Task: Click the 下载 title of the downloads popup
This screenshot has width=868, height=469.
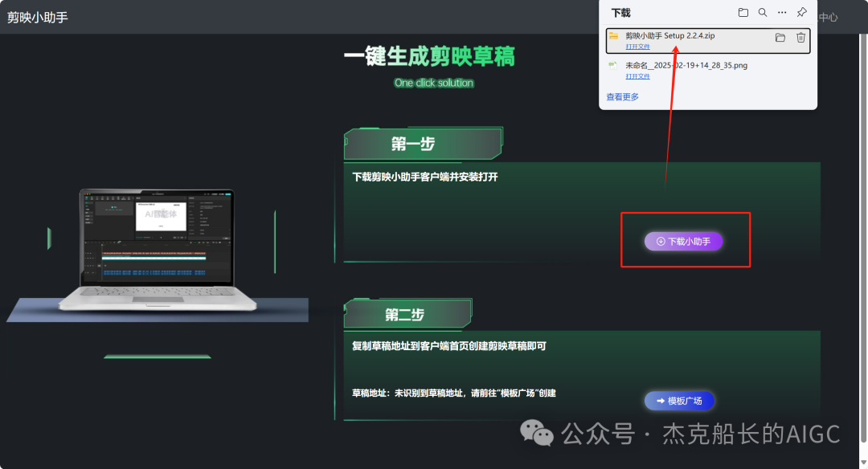Action: coord(620,13)
